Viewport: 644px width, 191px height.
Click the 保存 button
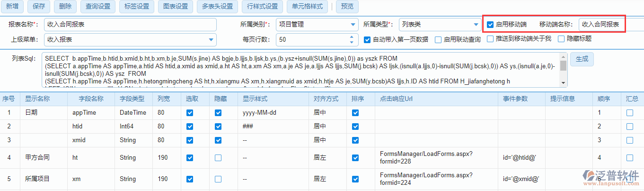coord(39,7)
